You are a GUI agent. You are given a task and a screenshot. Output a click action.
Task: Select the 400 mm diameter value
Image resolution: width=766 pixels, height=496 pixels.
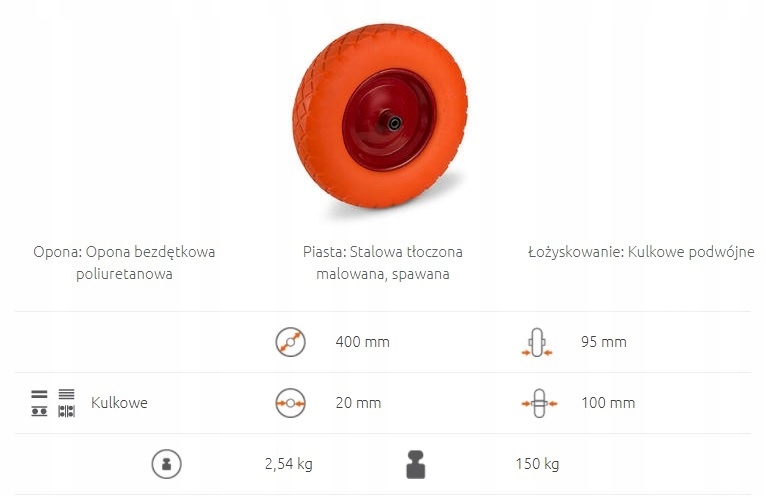click(362, 342)
